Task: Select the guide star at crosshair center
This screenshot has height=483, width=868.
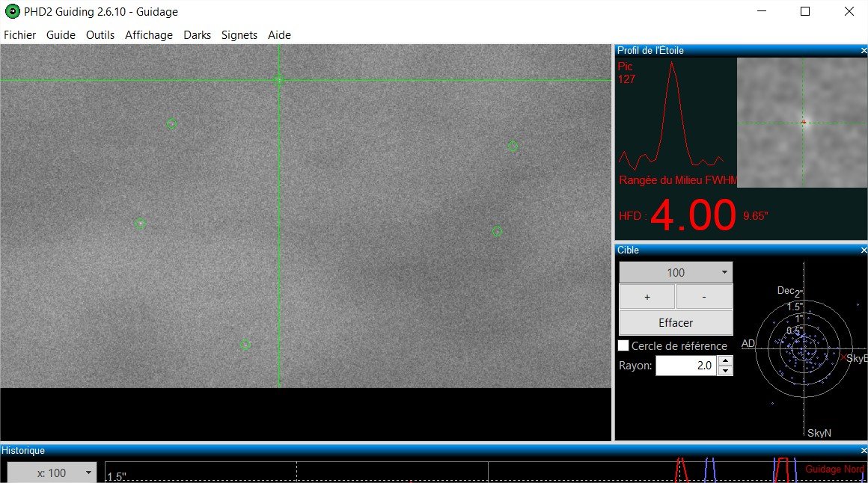Action: point(278,80)
